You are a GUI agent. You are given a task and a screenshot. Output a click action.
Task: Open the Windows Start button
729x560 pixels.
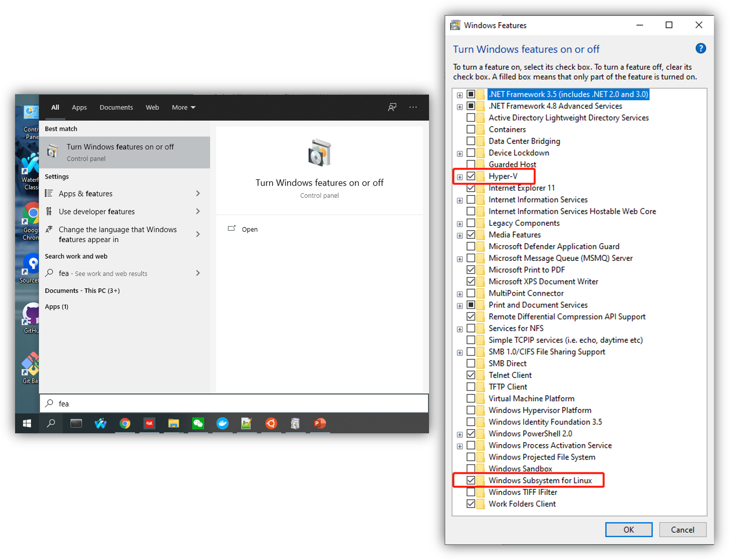coord(27,423)
